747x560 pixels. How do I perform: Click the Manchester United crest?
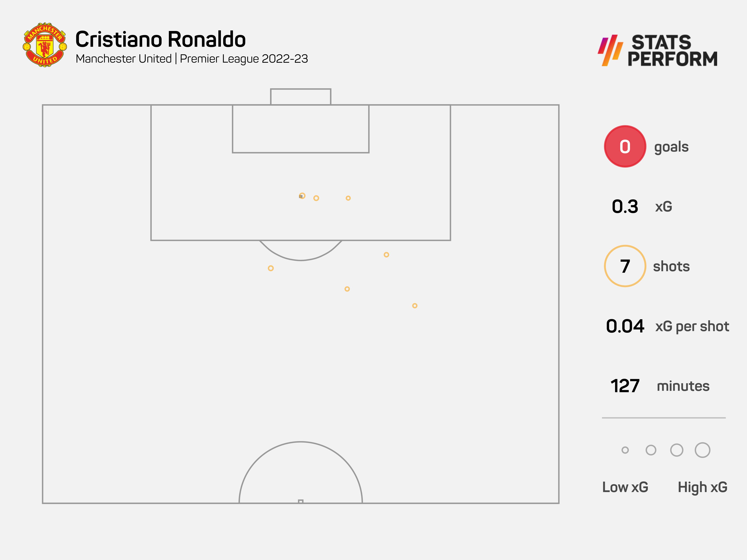coord(45,45)
